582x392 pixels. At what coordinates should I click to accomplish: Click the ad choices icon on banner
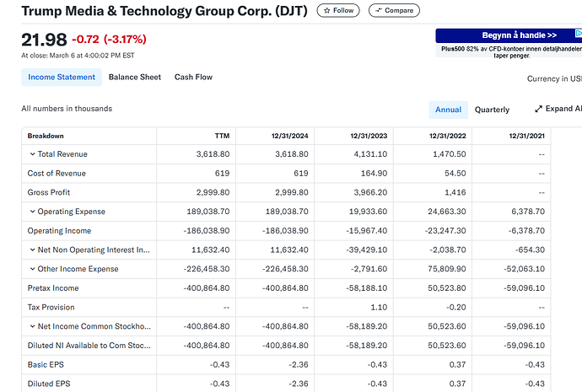579,34
